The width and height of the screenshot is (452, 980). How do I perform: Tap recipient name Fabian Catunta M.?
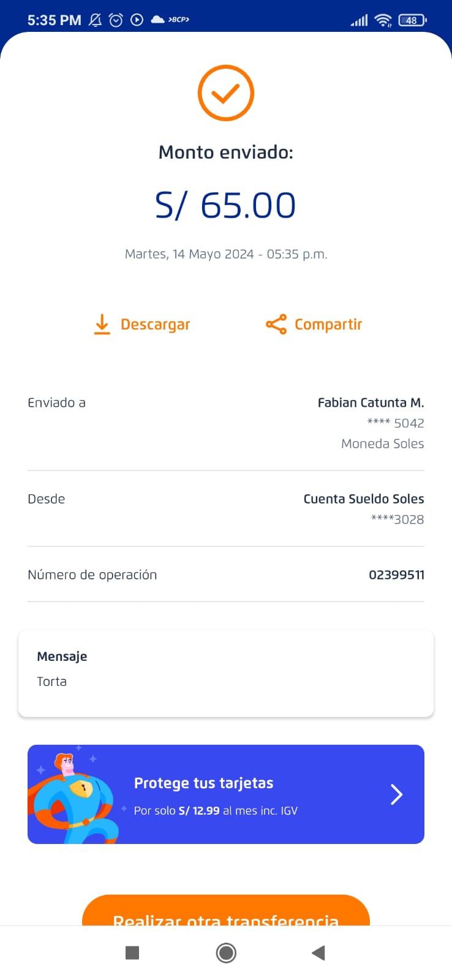371,402
